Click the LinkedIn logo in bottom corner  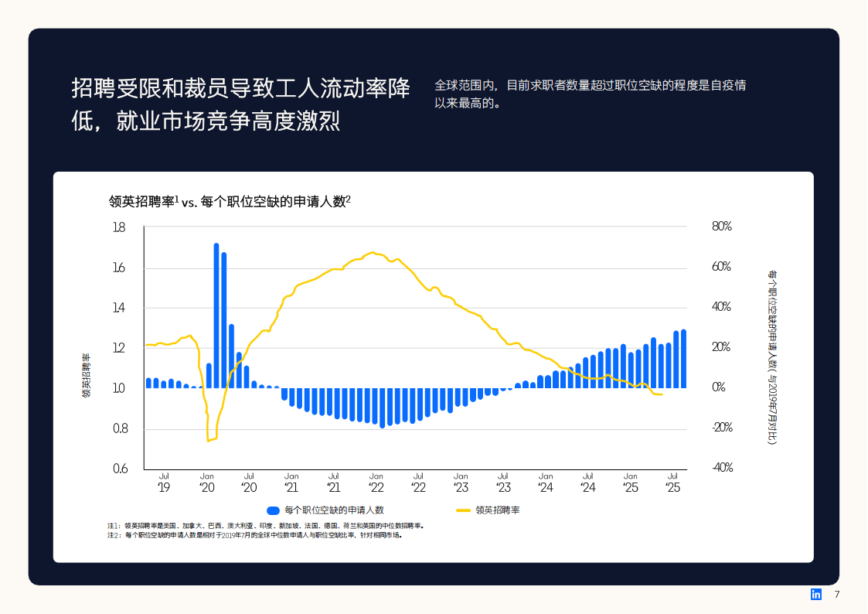pyautogui.click(x=816, y=595)
